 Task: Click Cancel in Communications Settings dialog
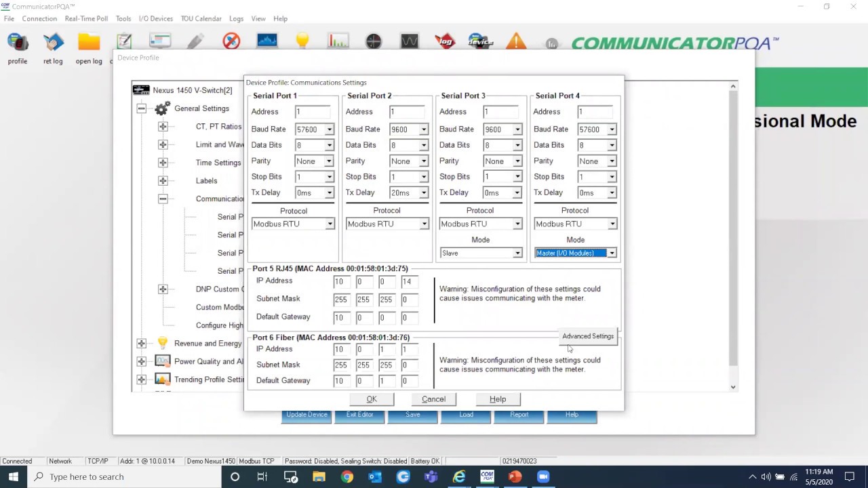434,399
